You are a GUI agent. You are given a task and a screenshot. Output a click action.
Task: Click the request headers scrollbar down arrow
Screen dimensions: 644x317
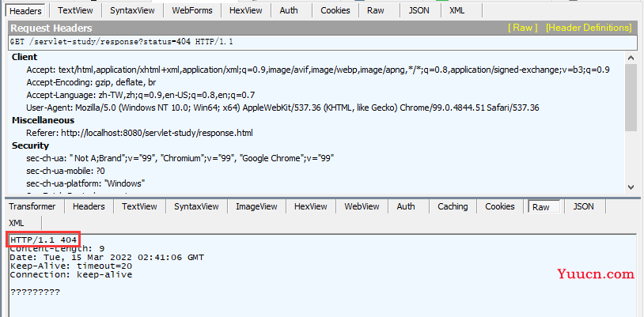click(631, 187)
